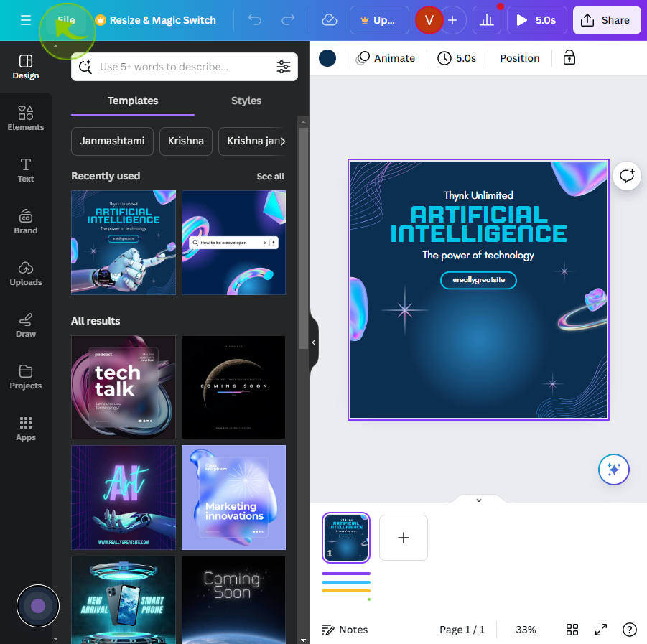Open the grid view icon
647x644 pixels.
coord(572,630)
